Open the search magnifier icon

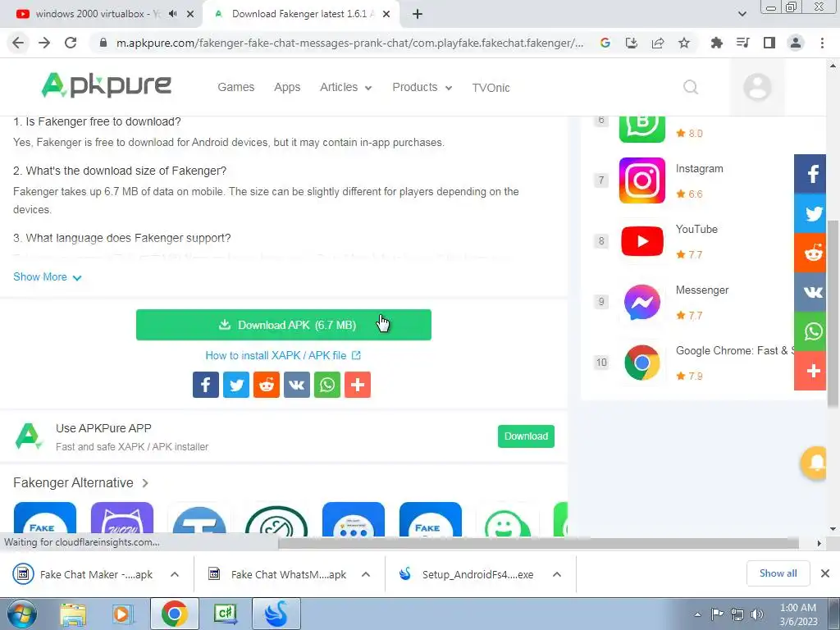[691, 87]
